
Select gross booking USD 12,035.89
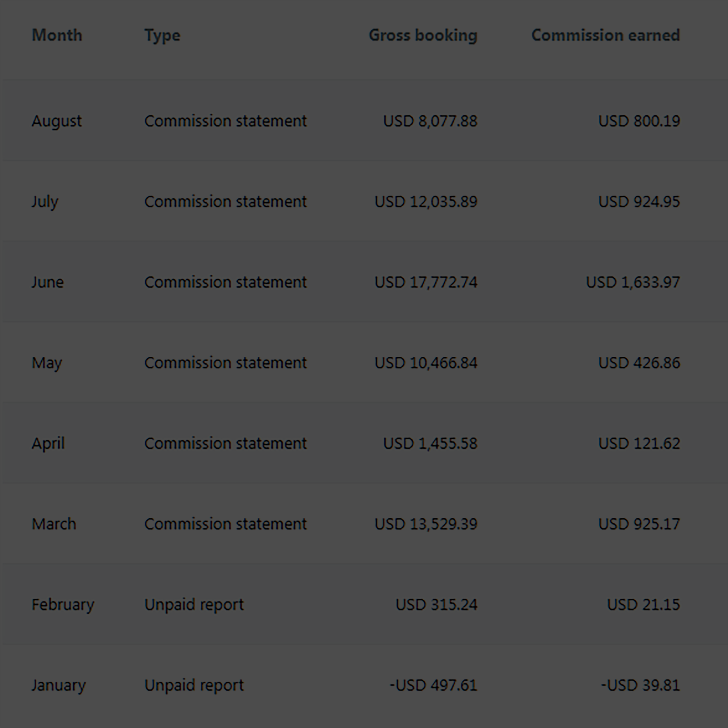tap(426, 202)
